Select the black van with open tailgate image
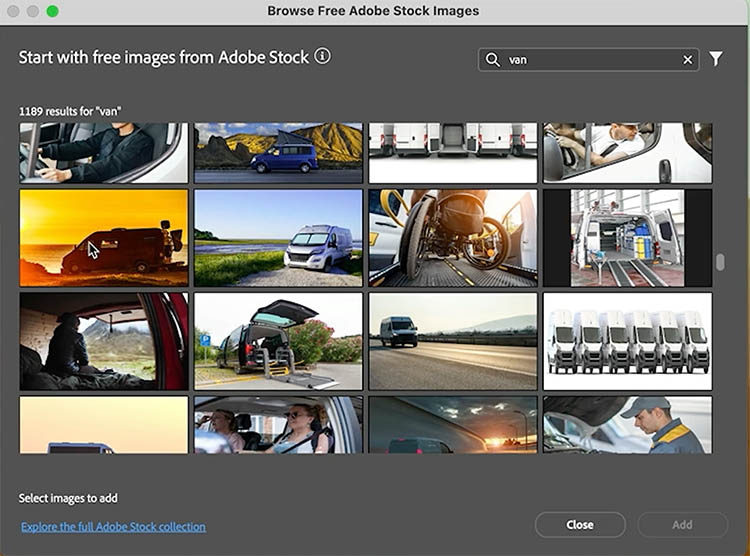The image size is (750, 556). tap(278, 341)
